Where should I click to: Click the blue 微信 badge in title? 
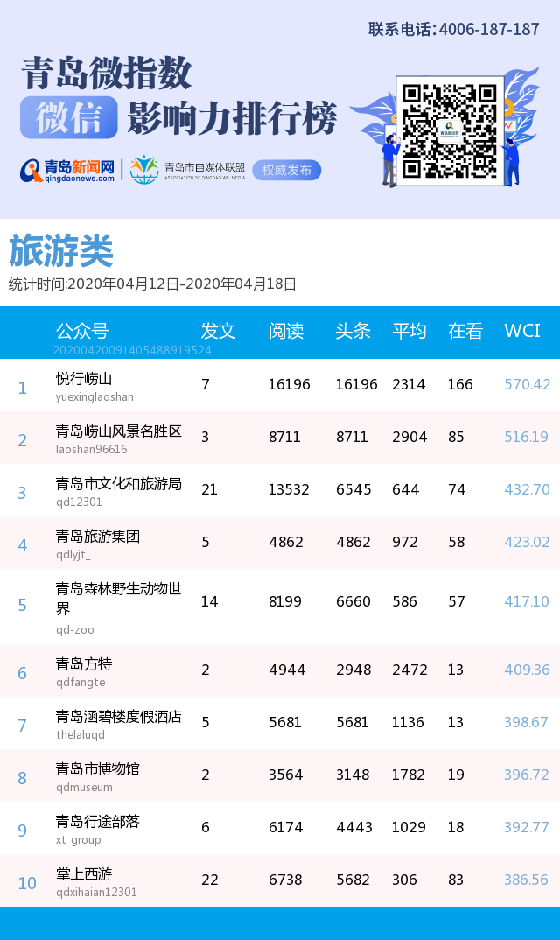[x=68, y=118]
